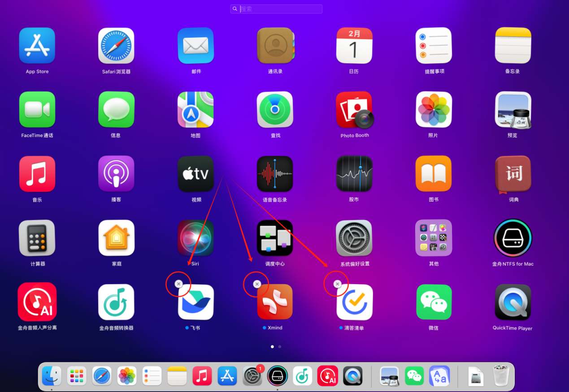569x392 pixels.
Task: Open 微信 in Launchpad grid
Action: click(434, 302)
